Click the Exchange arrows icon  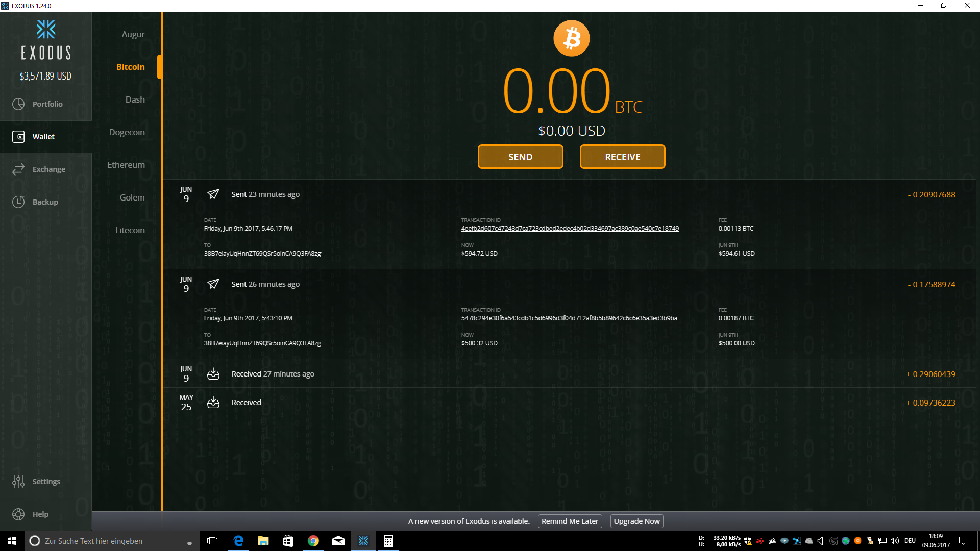[x=18, y=169]
